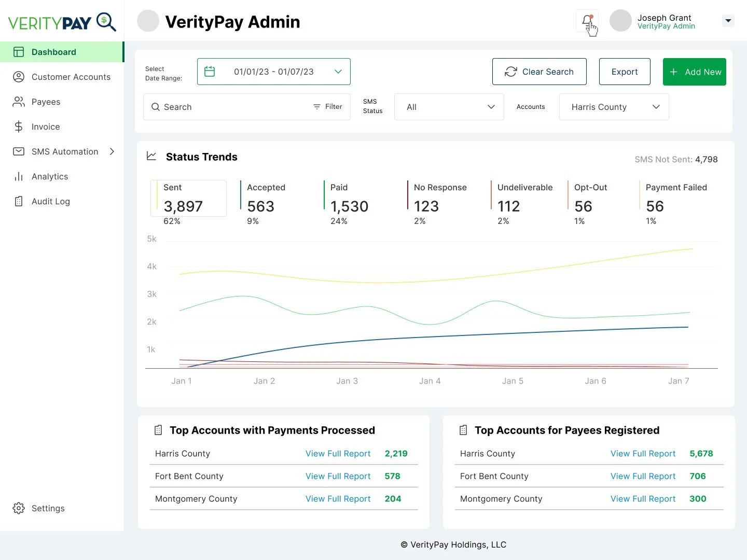747x560 pixels.
Task: Open the user profile dropdown arrow
Action: click(x=728, y=21)
